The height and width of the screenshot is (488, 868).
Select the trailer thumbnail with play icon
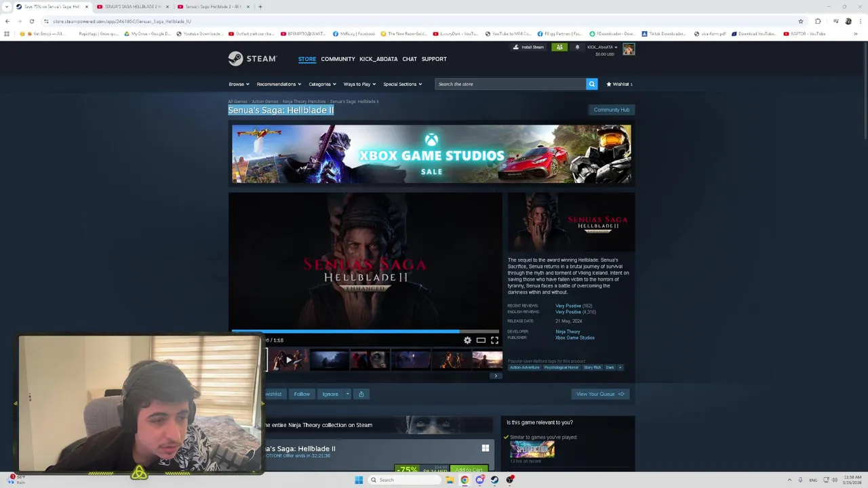[289, 360]
